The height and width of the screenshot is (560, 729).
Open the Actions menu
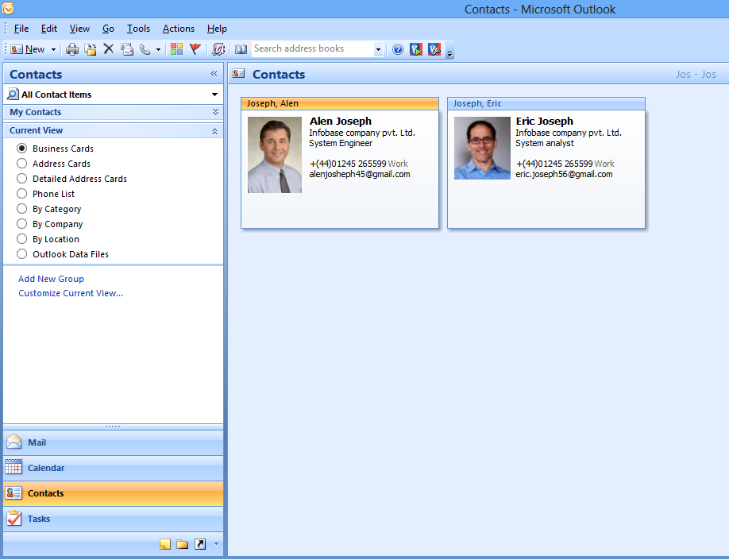pyautogui.click(x=179, y=29)
